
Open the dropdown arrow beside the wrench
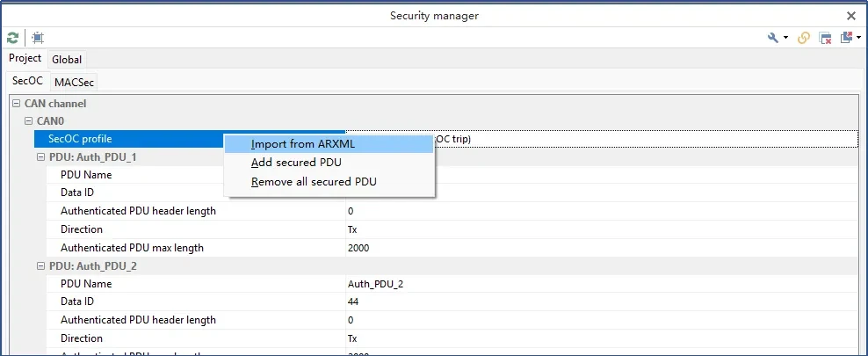[x=785, y=38]
